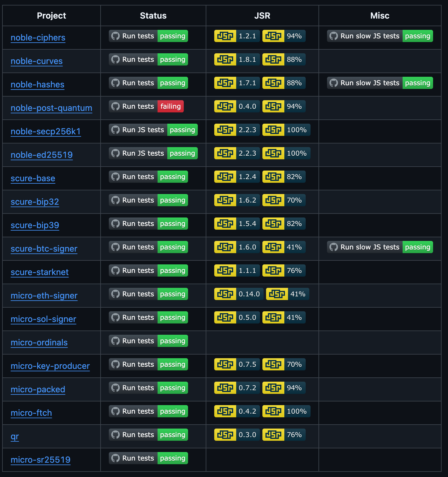The height and width of the screenshot is (477, 448).
Task: Click JSR version 1.7.1 badge for noble-hashes
Action: 237,83
